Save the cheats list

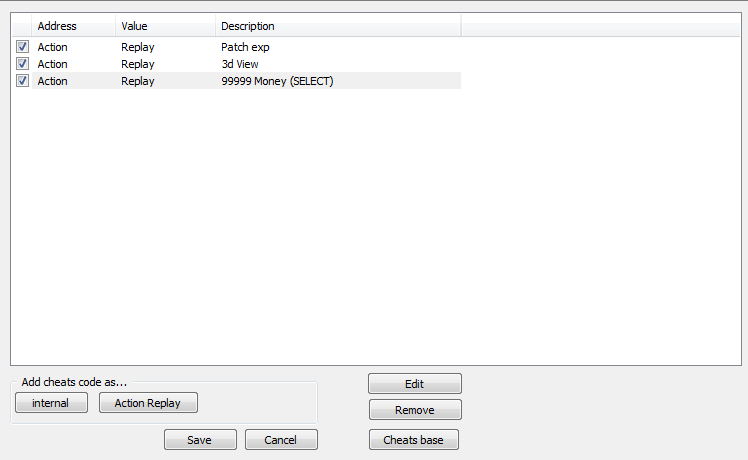pyautogui.click(x=200, y=439)
